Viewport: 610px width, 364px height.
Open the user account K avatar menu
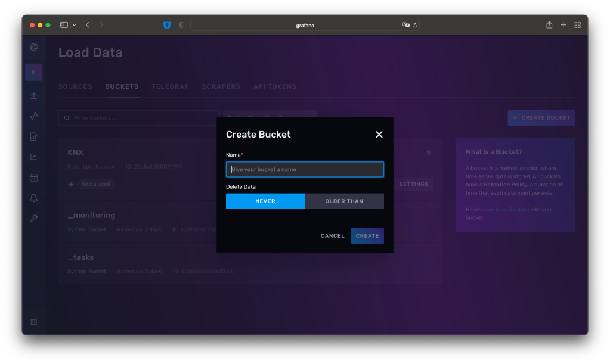[34, 73]
